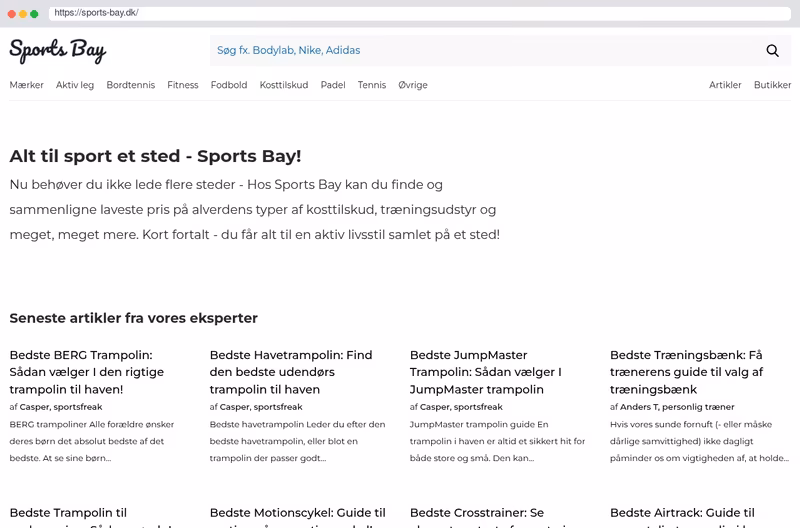Go to the Fitness category

(x=183, y=85)
